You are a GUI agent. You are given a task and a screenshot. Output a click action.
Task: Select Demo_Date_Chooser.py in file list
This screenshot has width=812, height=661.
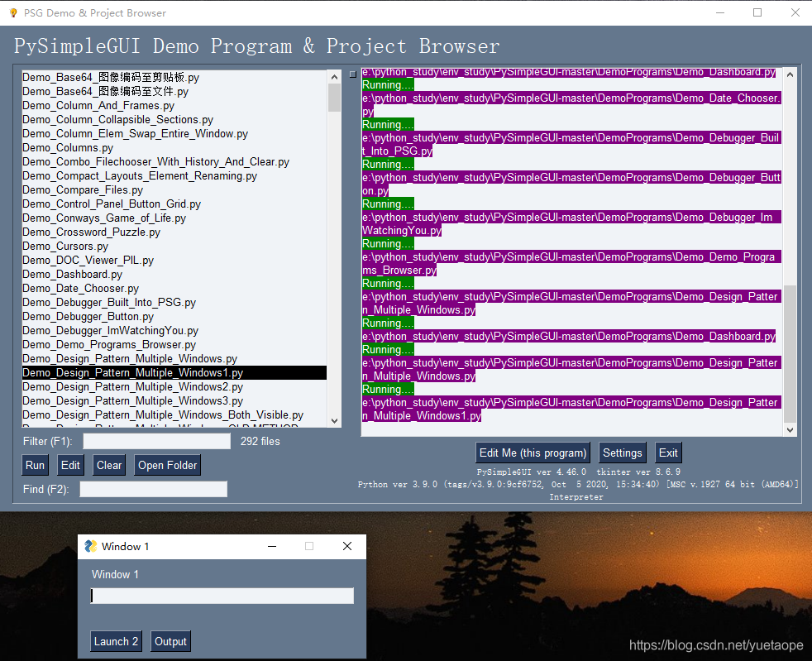pyautogui.click(x=174, y=288)
